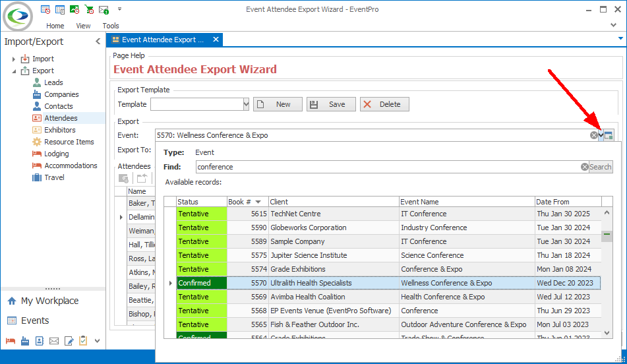Toggle the Event lookup dropdown arrow

click(601, 135)
